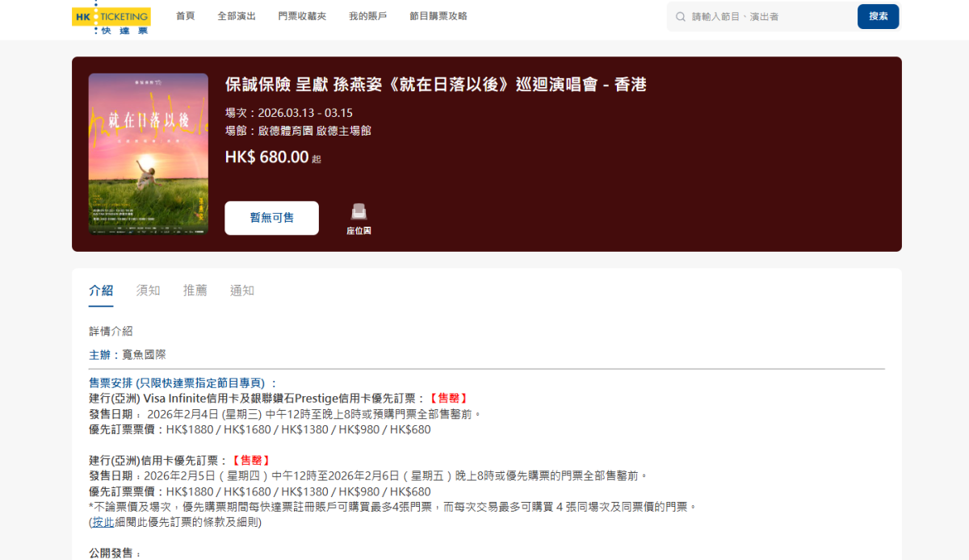The width and height of the screenshot is (969, 560).
Task: Click the search input field
Action: click(x=767, y=17)
